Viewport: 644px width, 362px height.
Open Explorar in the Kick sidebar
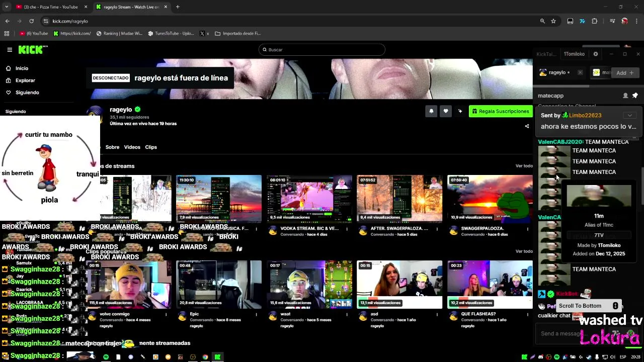click(x=25, y=80)
